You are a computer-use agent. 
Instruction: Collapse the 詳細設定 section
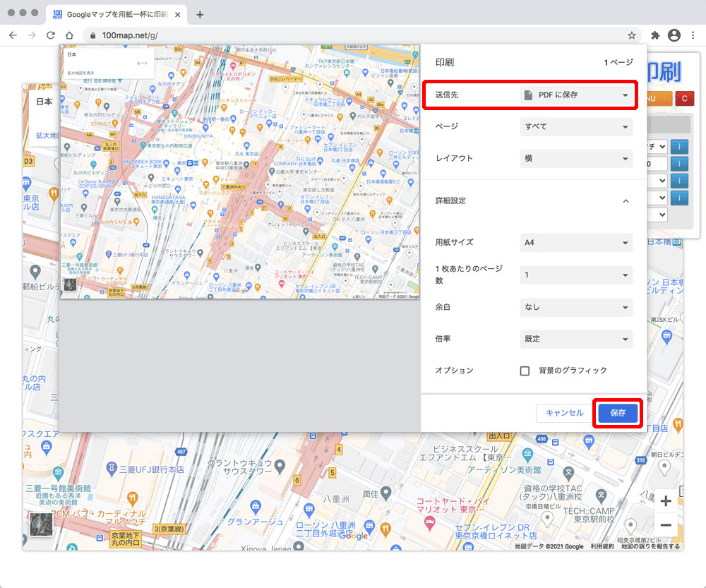[x=626, y=200]
